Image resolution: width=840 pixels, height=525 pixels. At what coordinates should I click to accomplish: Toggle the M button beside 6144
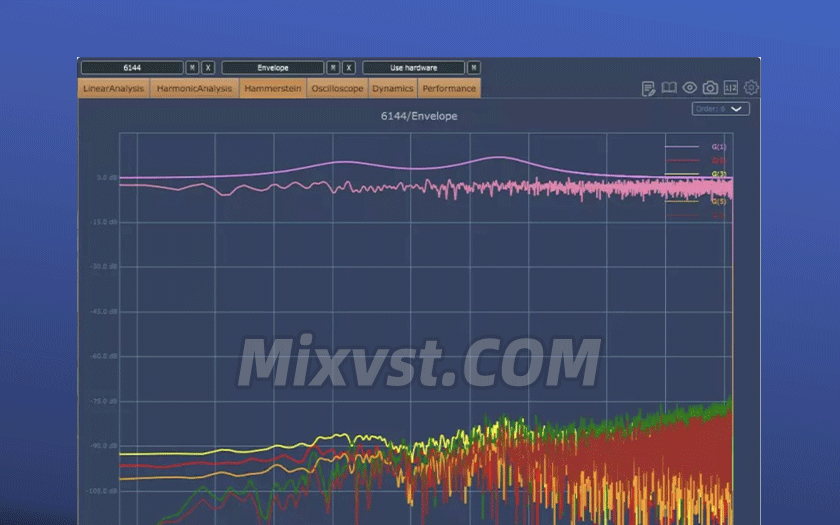coord(193,68)
